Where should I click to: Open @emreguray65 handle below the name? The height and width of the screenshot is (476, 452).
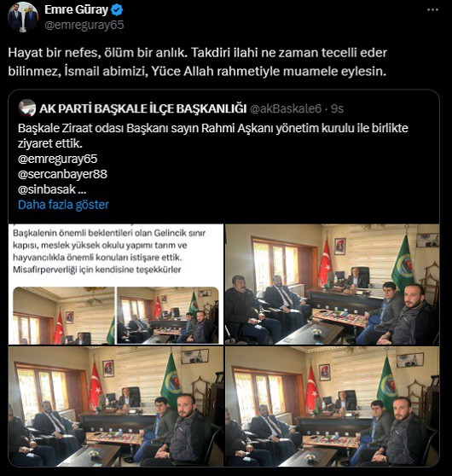(84, 26)
